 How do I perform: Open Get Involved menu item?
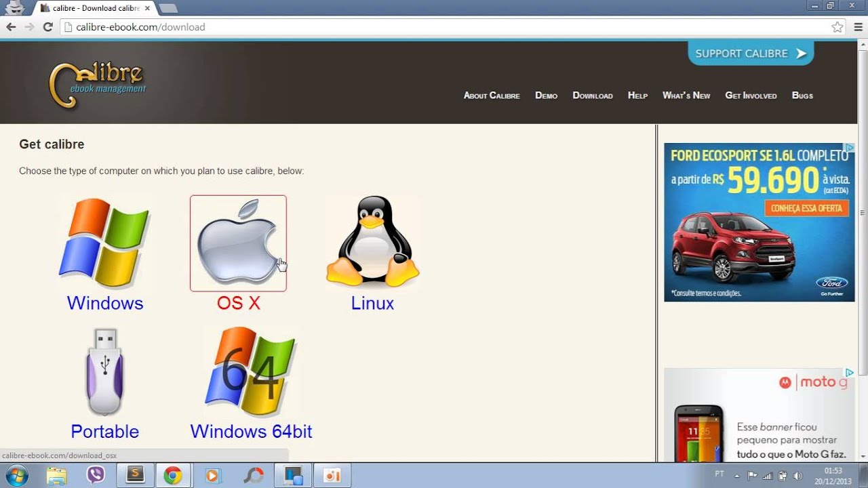point(751,96)
